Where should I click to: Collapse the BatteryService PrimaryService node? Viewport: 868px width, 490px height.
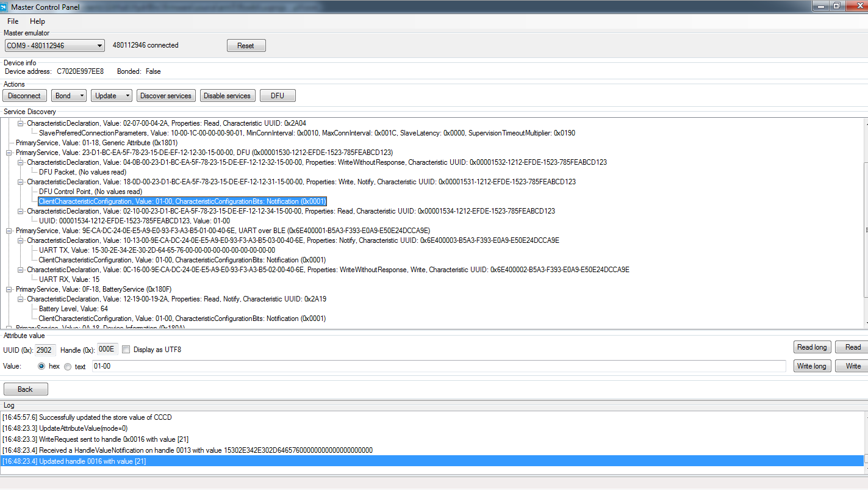[9, 289]
